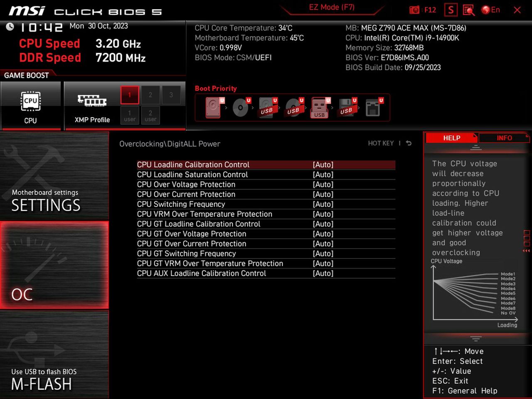Select XMP user profile 1
Viewport: 532px width, 399px height.
tap(130, 116)
